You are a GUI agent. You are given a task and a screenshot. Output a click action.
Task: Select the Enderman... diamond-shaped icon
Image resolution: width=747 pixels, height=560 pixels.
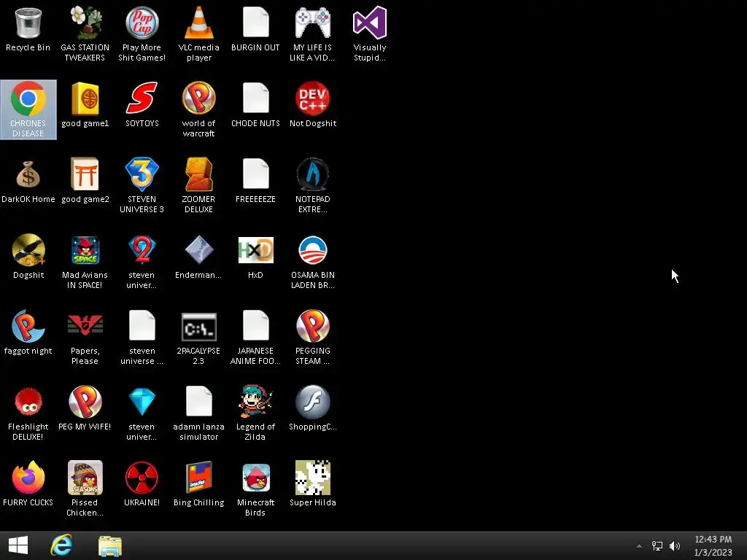(198, 249)
